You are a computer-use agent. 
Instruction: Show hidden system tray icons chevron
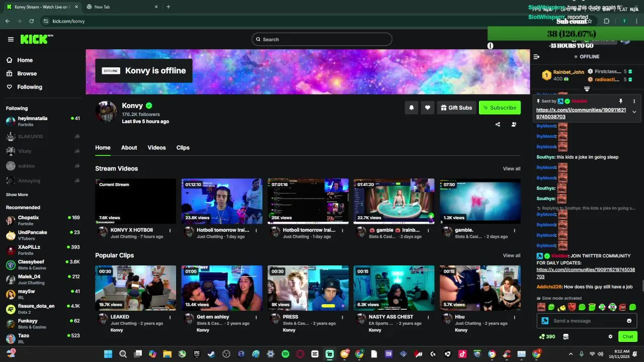(x=571, y=354)
